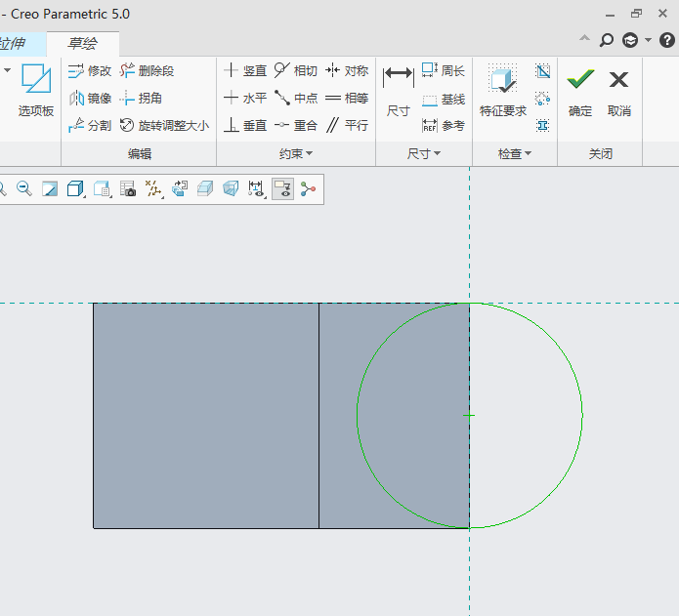Toggle the sketch display filters eye button
The width and height of the screenshot is (679, 616).
282,189
